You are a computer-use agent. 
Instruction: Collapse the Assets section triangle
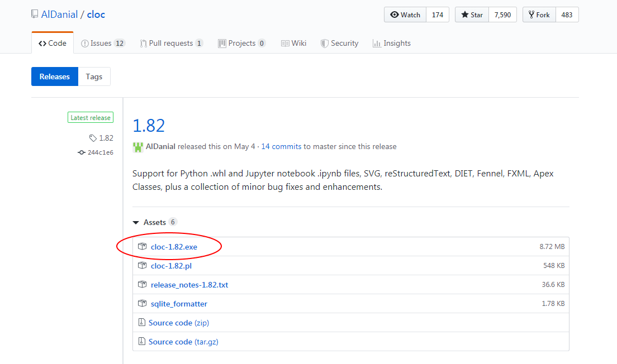[x=136, y=223]
